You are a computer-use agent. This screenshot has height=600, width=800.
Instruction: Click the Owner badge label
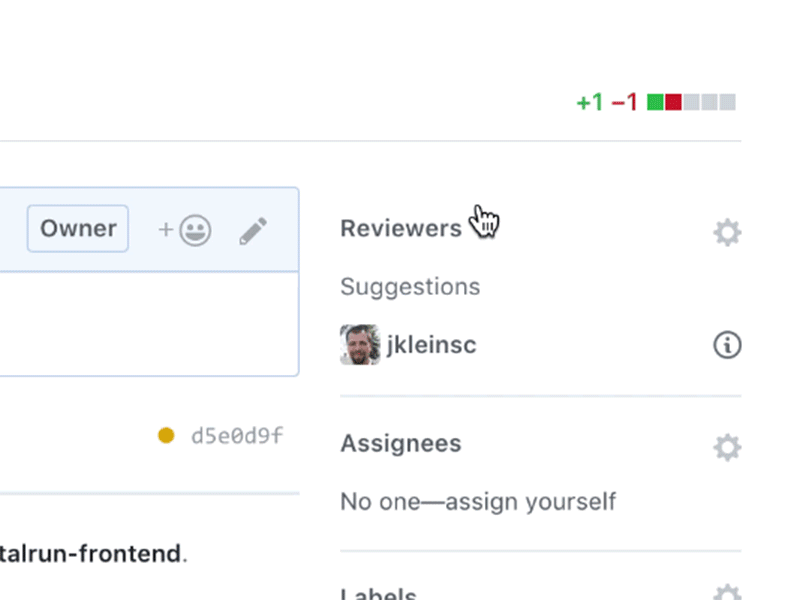click(77, 228)
